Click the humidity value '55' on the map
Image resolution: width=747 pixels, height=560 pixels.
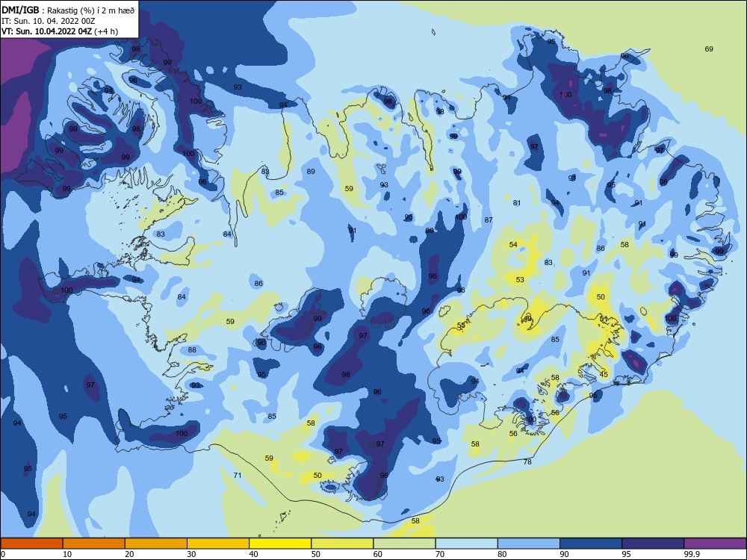461,326
